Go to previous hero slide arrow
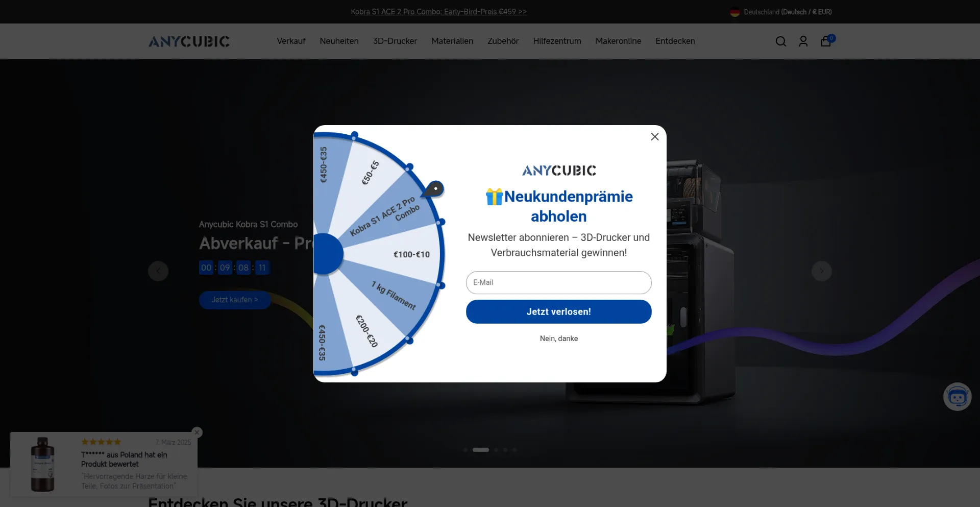 tap(158, 271)
